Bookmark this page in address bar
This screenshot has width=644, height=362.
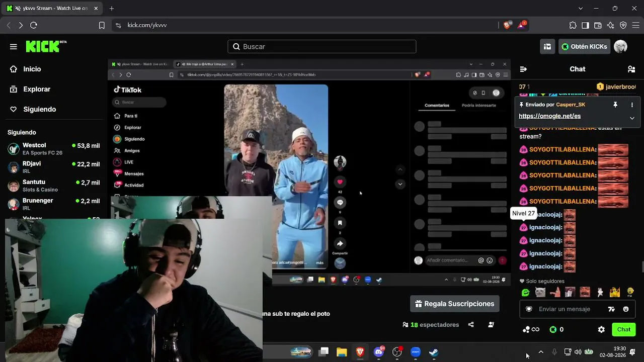pyautogui.click(x=102, y=25)
